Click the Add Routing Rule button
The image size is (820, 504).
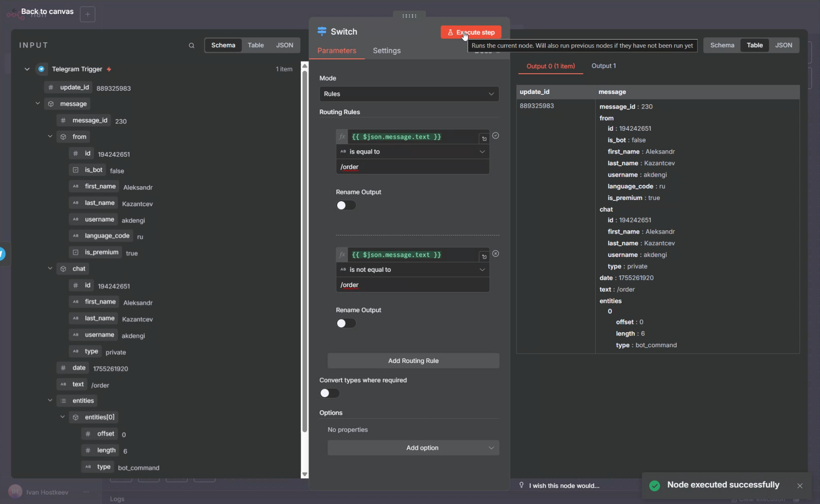pos(413,361)
